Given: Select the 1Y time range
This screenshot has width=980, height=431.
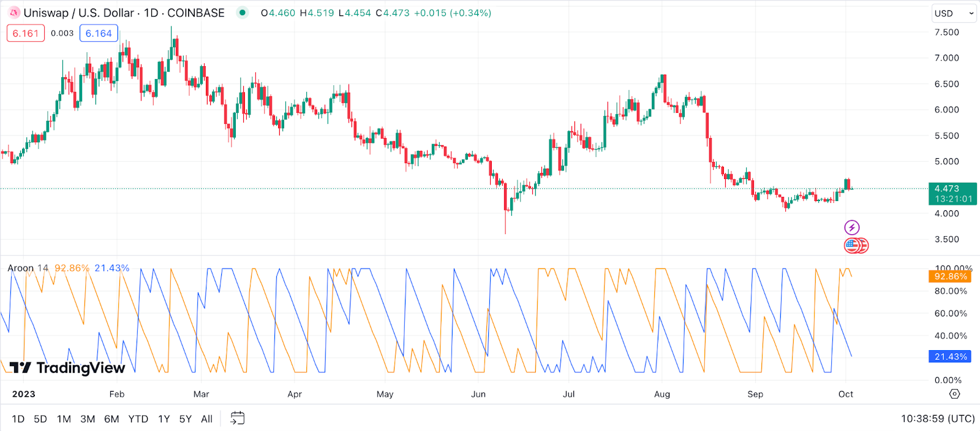Looking at the screenshot, I should pos(164,419).
